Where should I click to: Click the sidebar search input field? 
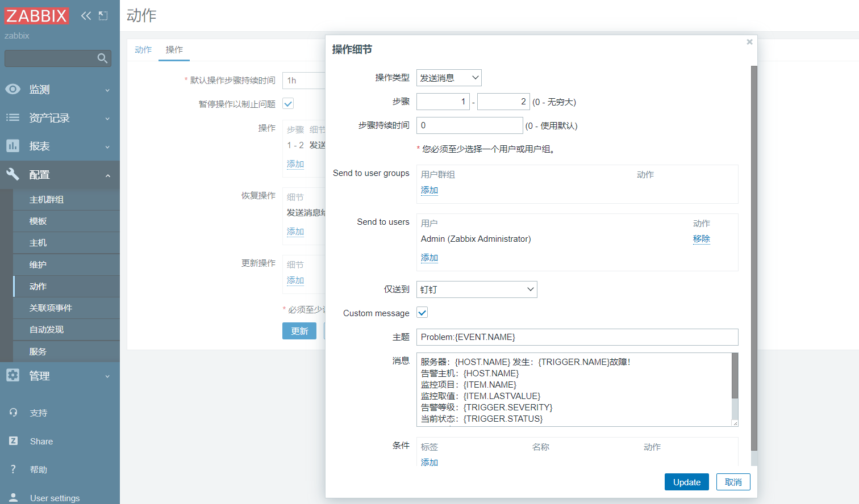[58, 58]
